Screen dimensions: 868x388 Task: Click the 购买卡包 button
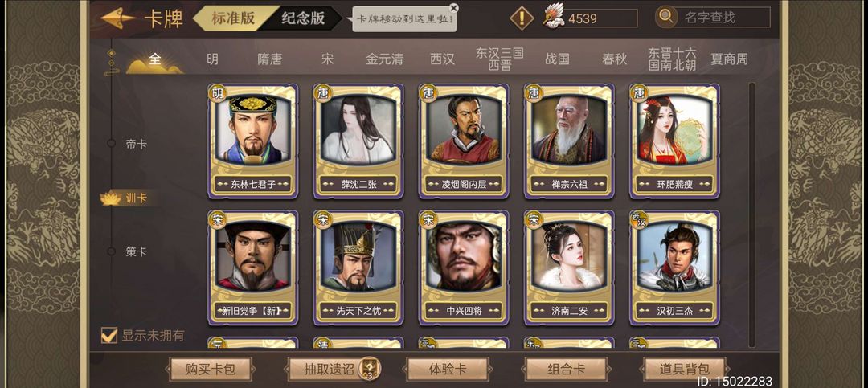point(211,370)
